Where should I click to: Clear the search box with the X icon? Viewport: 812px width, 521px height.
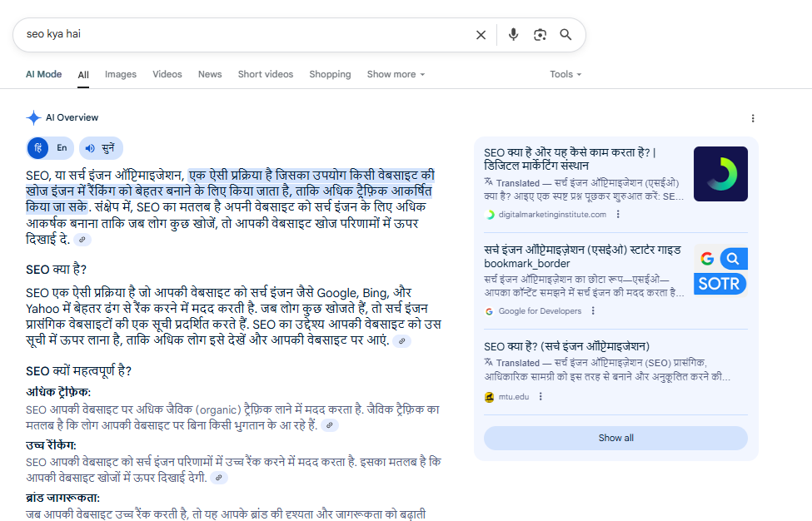tap(481, 35)
